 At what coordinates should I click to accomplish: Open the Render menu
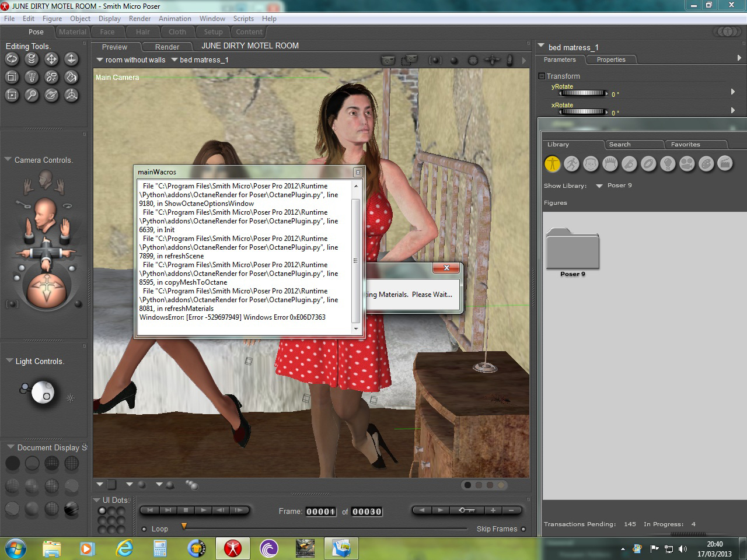coord(140,19)
